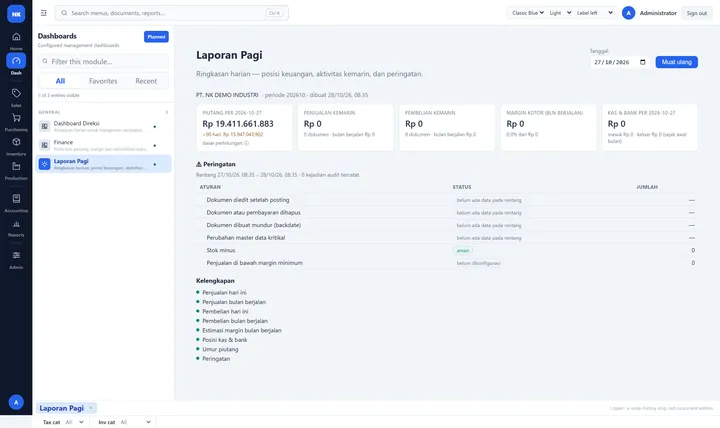
Task: Open the Classic Blue theme dropdown
Action: pos(528,13)
